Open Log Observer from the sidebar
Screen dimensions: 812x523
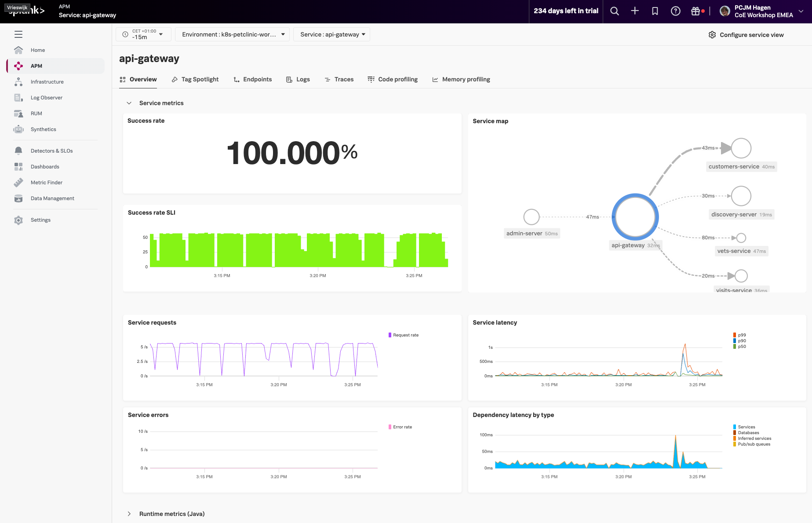click(x=46, y=98)
